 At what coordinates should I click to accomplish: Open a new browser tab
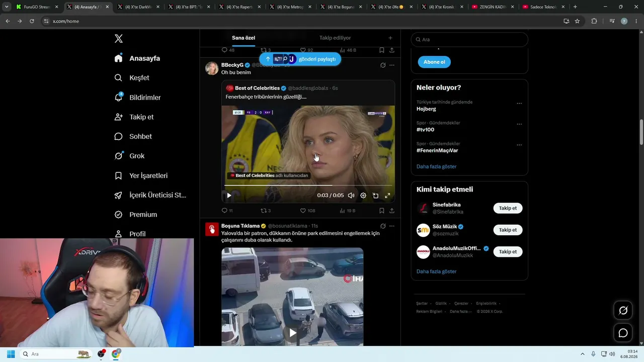click(575, 7)
